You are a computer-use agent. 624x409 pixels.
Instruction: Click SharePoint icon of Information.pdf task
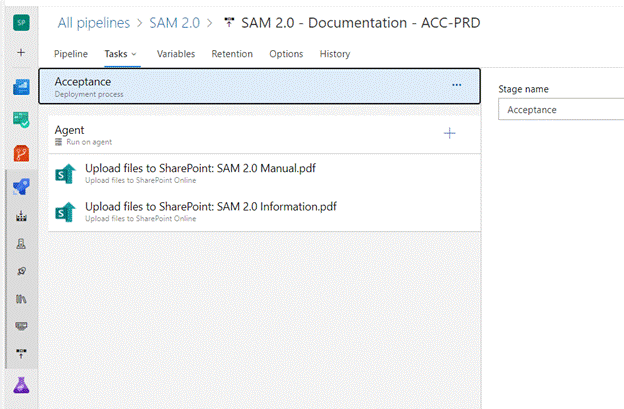[65, 212]
